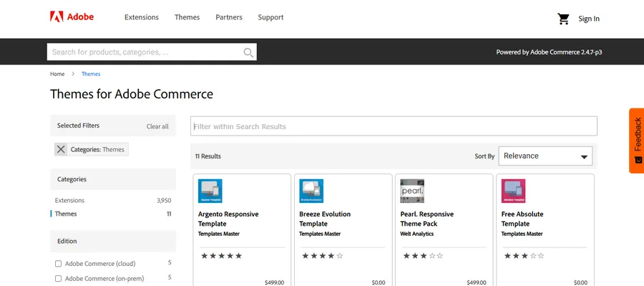Screen dimensions: 644x286
Task: Check Adobe Commerce (on-prem) edition
Action: coord(59,279)
